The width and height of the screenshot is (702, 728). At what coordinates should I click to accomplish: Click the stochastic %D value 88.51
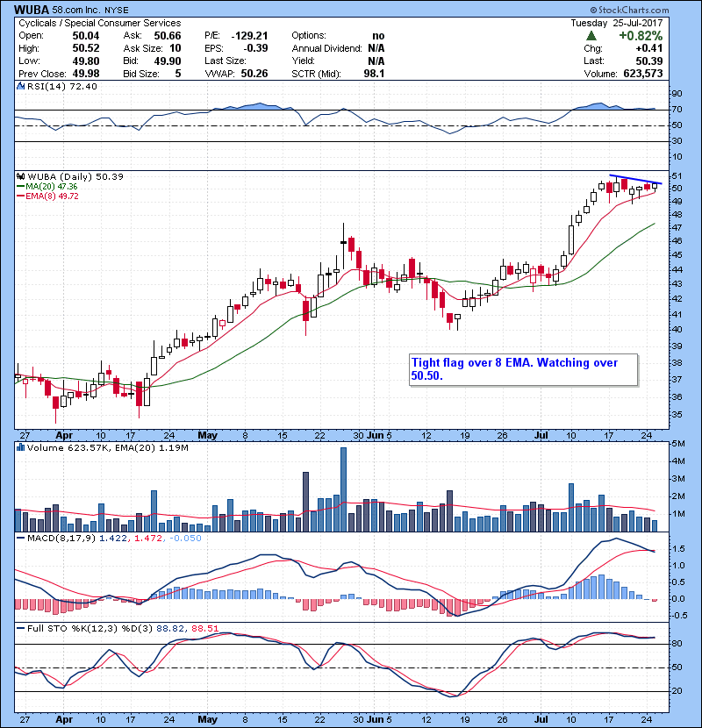204,629
